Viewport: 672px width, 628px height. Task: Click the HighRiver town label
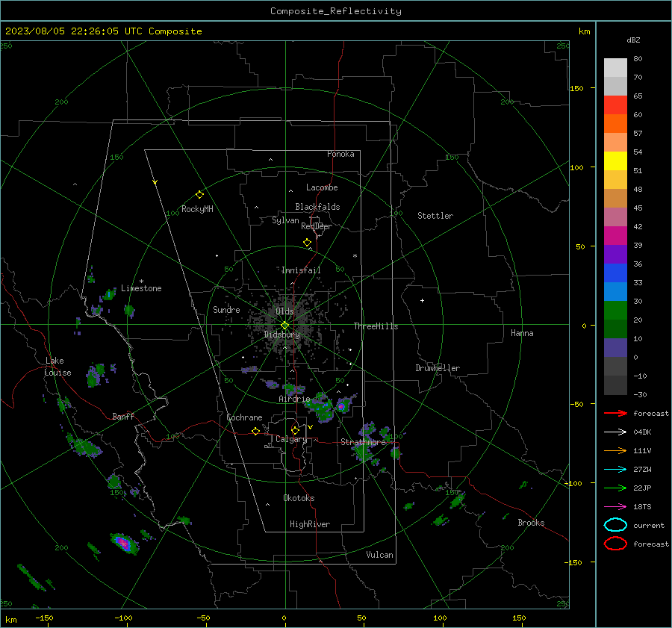[x=310, y=524]
